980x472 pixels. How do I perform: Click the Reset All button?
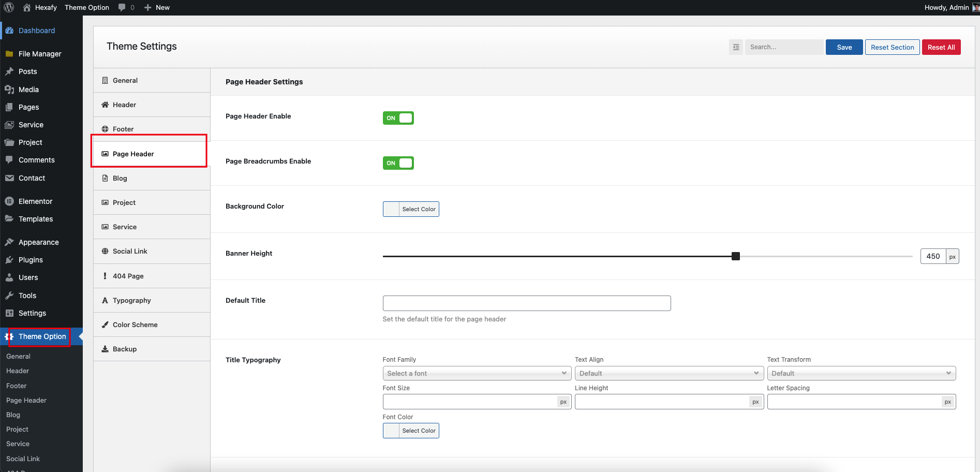pyautogui.click(x=941, y=47)
